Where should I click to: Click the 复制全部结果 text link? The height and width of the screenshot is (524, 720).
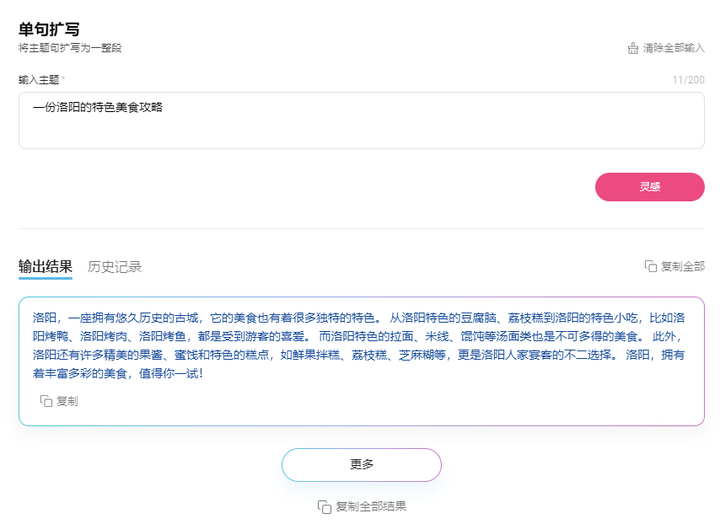click(x=371, y=507)
